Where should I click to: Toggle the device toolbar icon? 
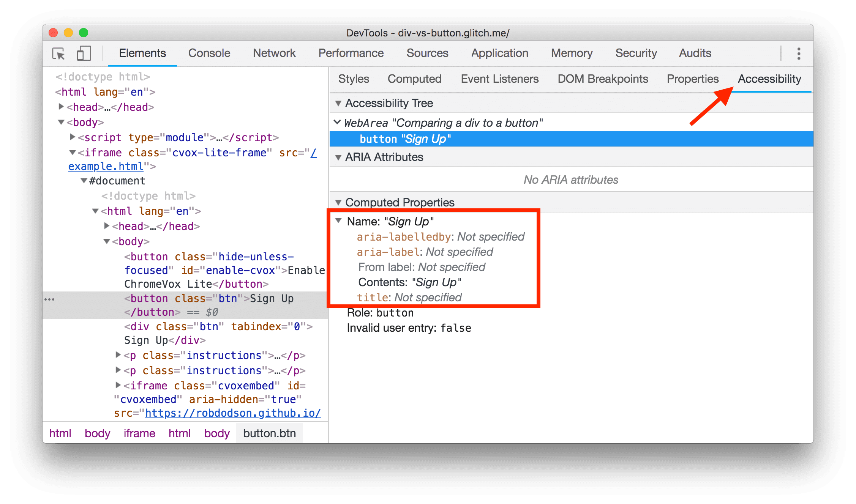(84, 54)
